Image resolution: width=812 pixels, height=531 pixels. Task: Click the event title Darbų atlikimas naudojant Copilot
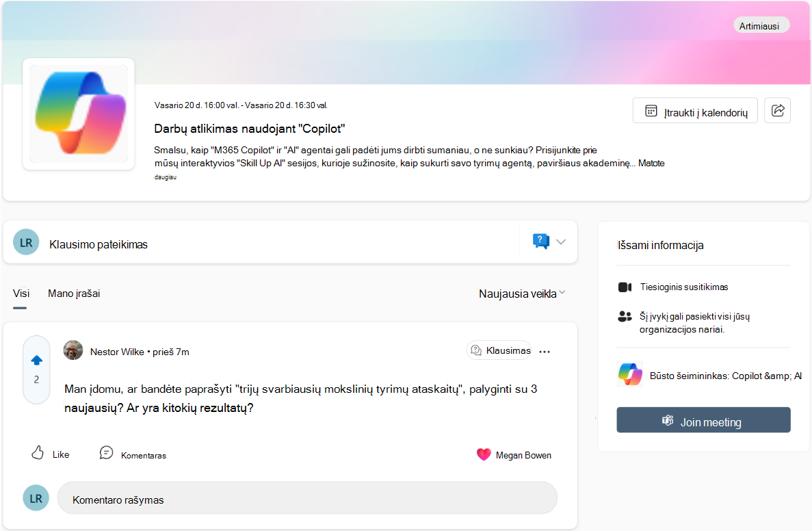pyautogui.click(x=250, y=129)
